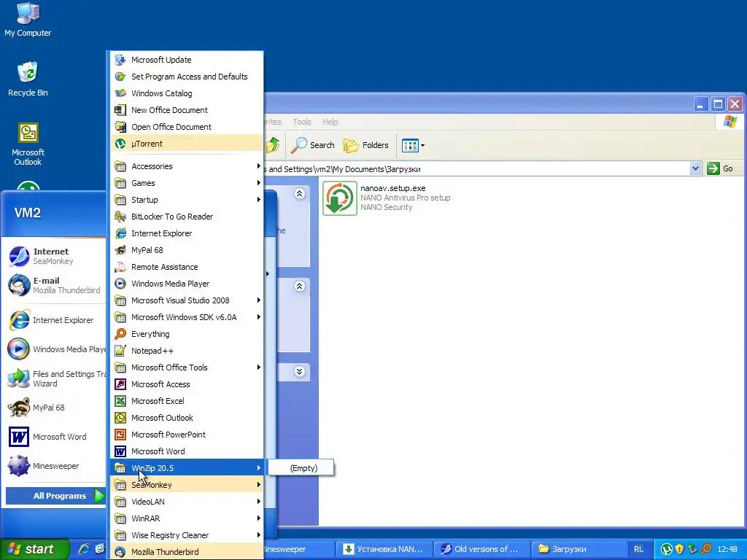747x560 pixels.
Task: Click the Search toolbar button in Explorer
Action: coord(313,145)
